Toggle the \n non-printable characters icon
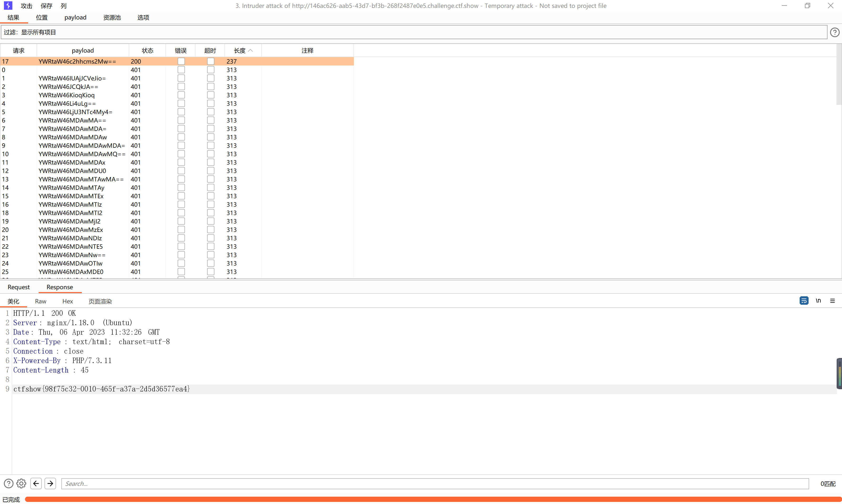Image resolution: width=842 pixels, height=504 pixels. click(818, 301)
